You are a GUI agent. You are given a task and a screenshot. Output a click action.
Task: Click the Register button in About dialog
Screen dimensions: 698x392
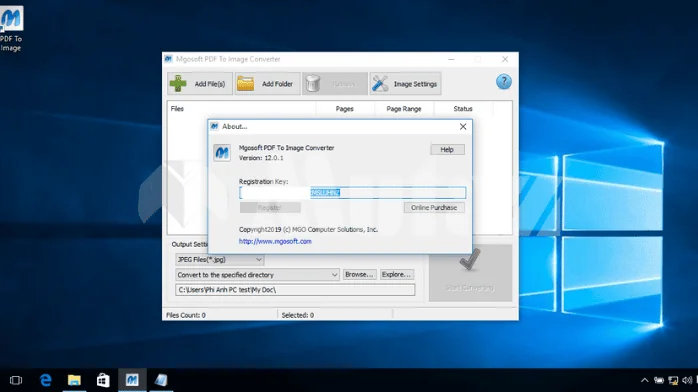point(270,207)
